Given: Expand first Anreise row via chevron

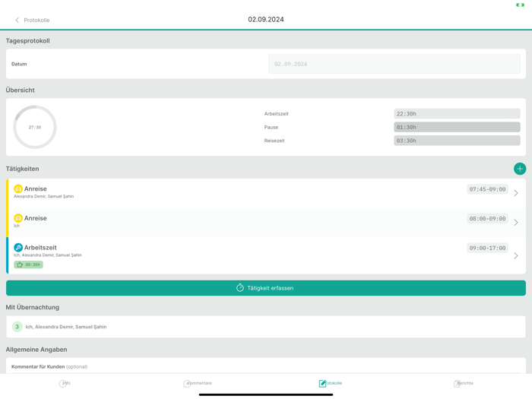Looking at the screenshot, I should (x=516, y=193).
